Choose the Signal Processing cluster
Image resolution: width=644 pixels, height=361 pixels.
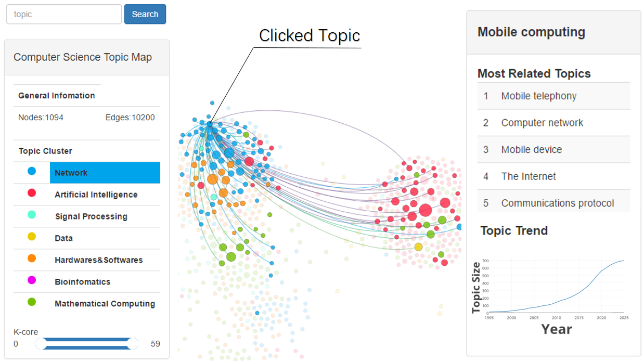tap(91, 216)
